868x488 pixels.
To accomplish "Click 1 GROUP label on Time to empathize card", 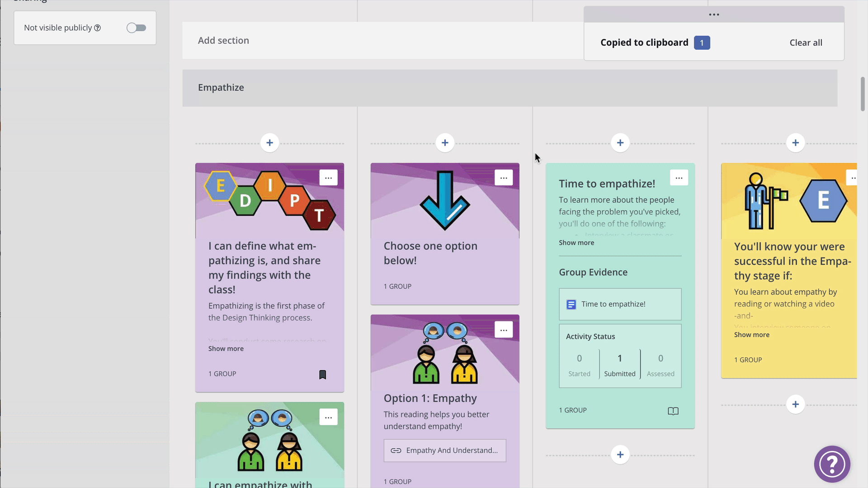I will 573,410.
